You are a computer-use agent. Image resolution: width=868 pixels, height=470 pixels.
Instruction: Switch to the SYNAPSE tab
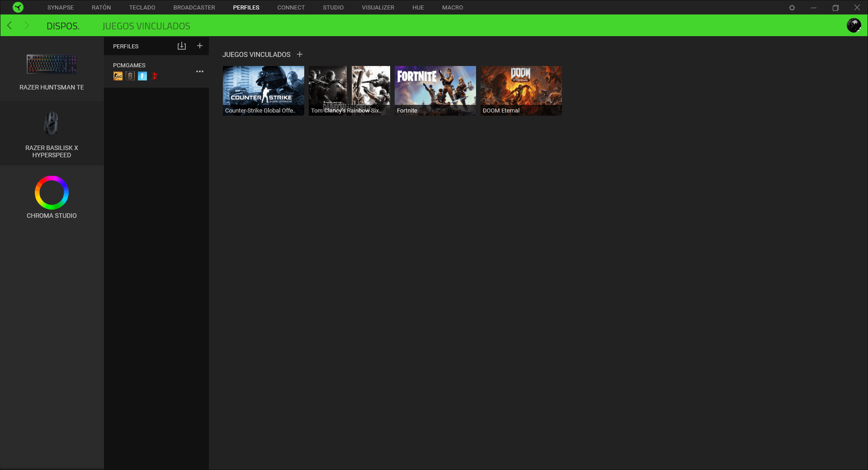pyautogui.click(x=61, y=8)
